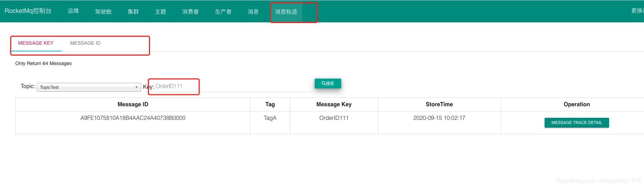Click the MESSAGE TRACE DETAIL button
This screenshot has height=187, width=644.
click(x=576, y=123)
